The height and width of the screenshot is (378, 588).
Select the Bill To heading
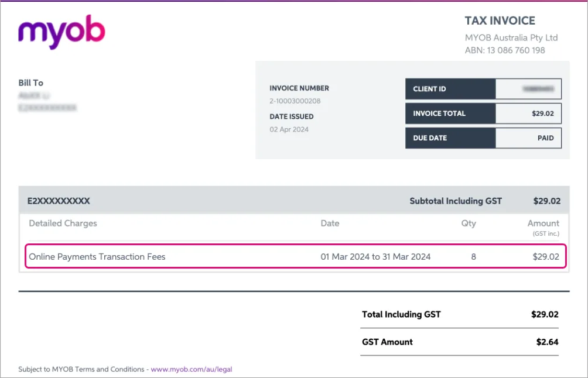point(31,83)
